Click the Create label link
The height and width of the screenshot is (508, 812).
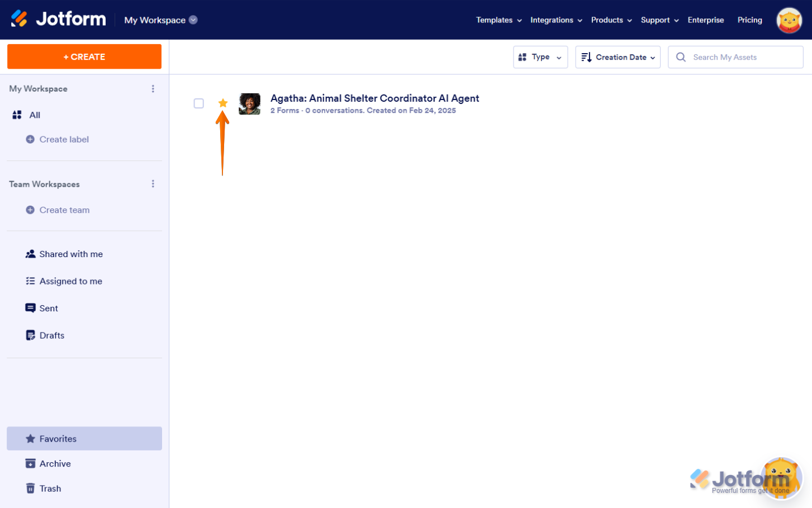coord(64,139)
